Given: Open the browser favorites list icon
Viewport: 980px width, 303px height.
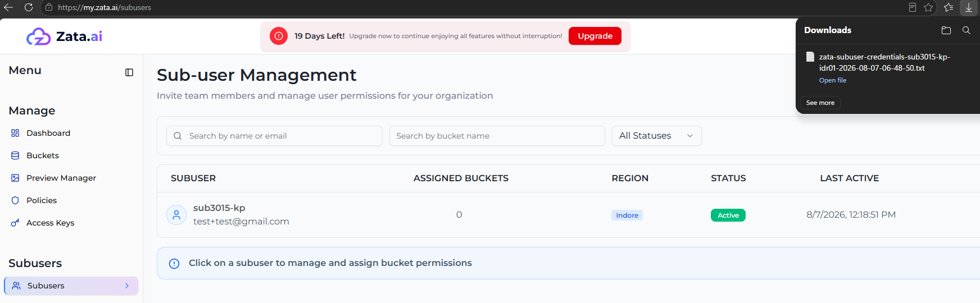Looking at the screenshot, I should 949,7.
